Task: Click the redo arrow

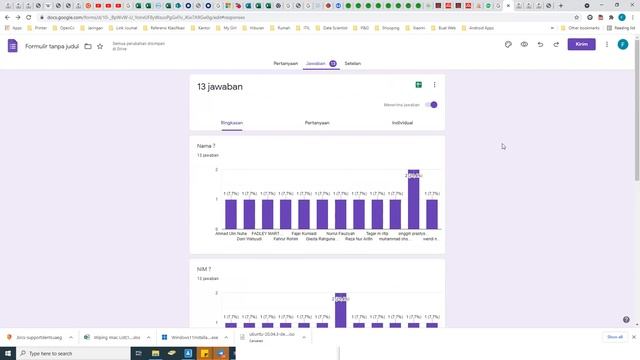Action: point(556,44)
